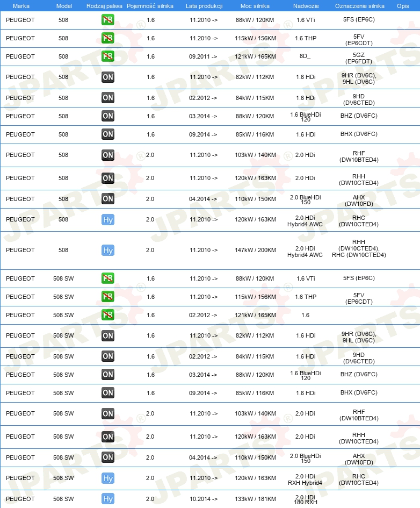Click the Opis column header
The width and height of the screenshot is (420, 508).
click(403, 6)
